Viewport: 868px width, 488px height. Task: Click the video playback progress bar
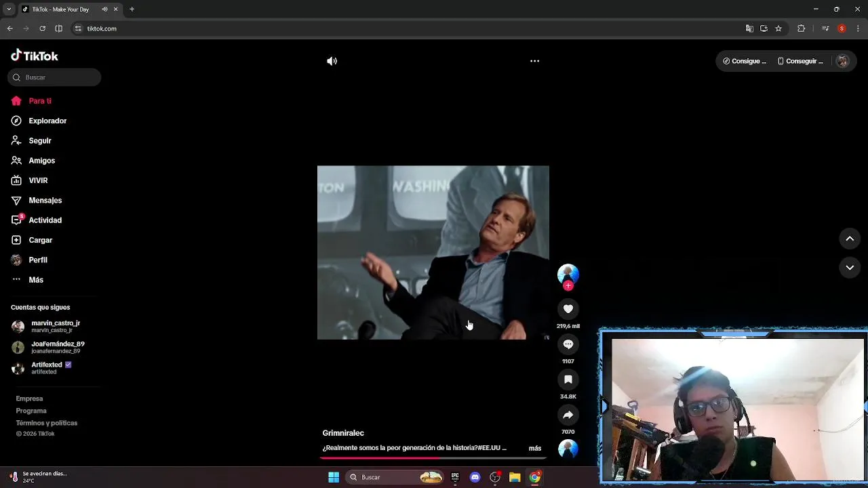[433, 458]
